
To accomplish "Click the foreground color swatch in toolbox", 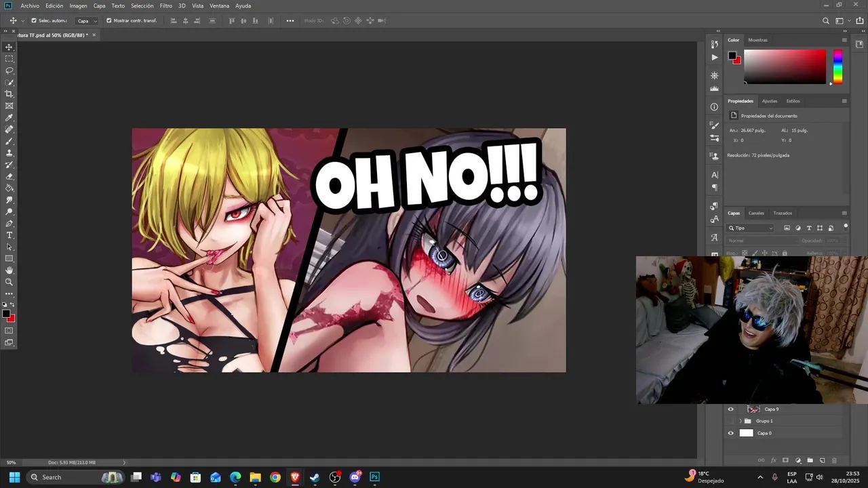I will pos(7,314).
